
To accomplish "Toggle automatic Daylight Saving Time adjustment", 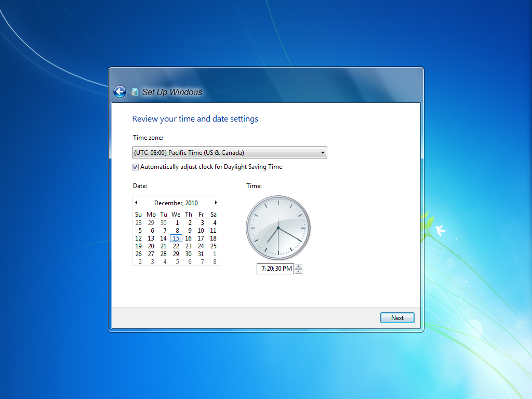I will 135,167.
